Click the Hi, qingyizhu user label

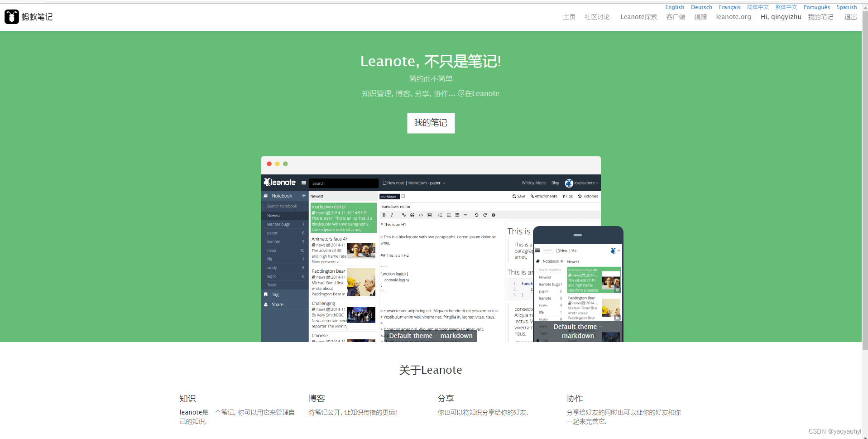coord(781,17)
